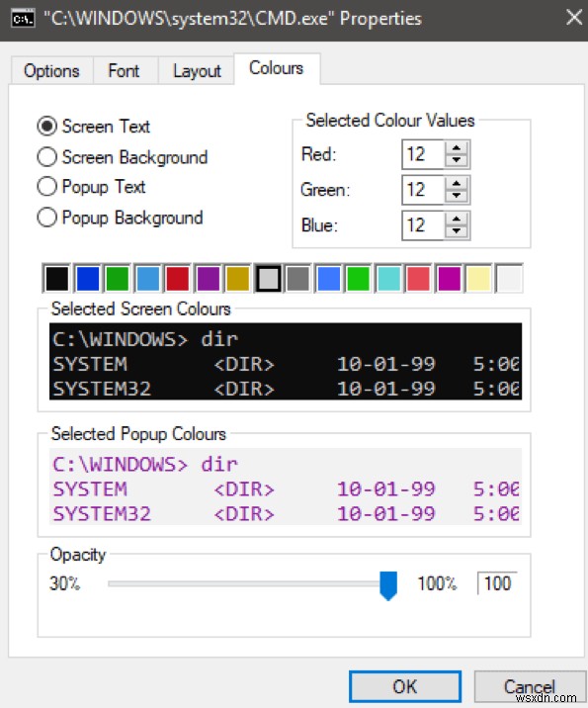Choose the Popup Text option
Viewport: 588px width, 708px height.
(91, 187)
